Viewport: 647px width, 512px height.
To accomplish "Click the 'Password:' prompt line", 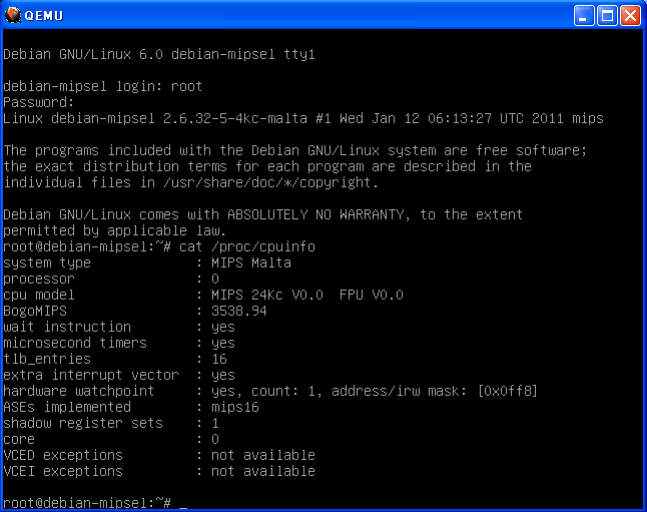I will [39, 102].
